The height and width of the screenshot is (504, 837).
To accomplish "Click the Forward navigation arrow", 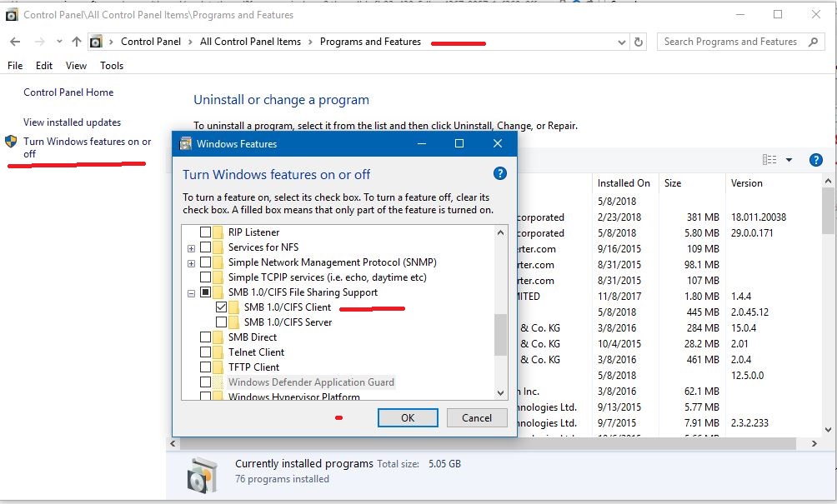I will pyautogui.click(x=39, y=42).
